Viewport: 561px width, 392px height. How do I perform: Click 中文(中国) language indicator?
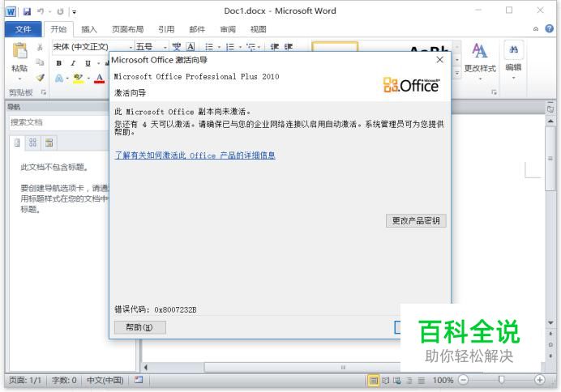(x=105, y=380)
